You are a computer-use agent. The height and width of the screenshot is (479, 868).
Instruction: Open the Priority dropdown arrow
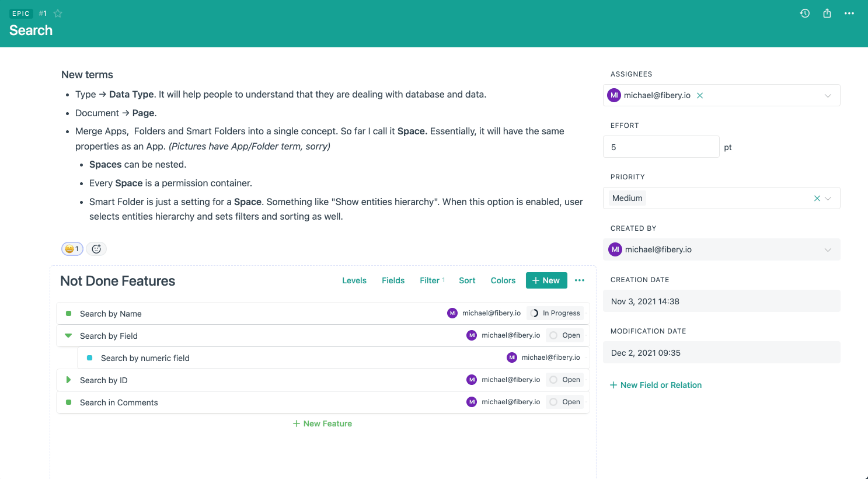tap(828, 199)
